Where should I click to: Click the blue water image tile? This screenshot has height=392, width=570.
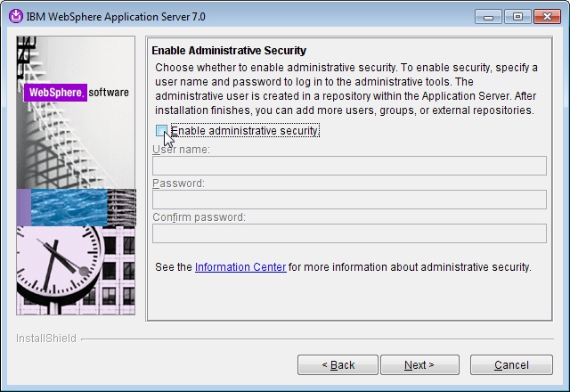click(x=80, y=207)
